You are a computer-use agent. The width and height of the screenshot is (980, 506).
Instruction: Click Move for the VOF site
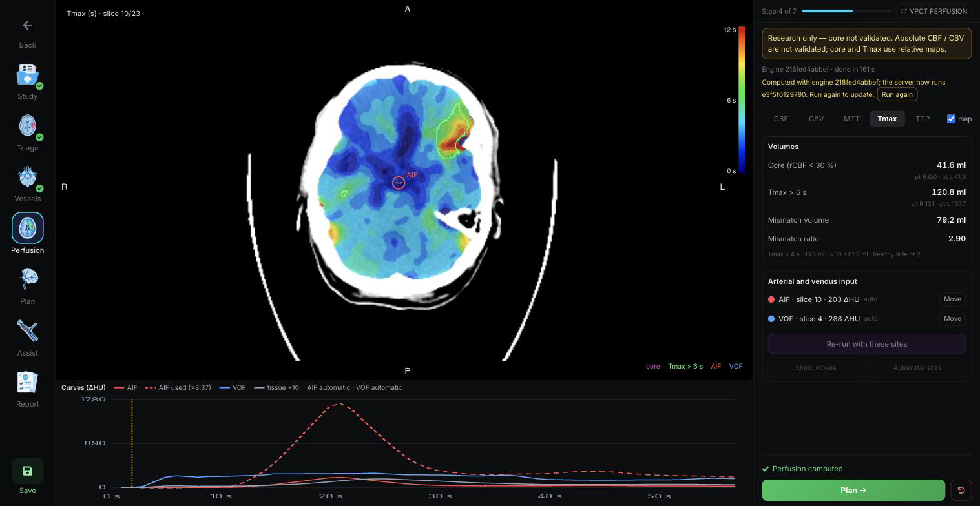click(x=952, y=319)
